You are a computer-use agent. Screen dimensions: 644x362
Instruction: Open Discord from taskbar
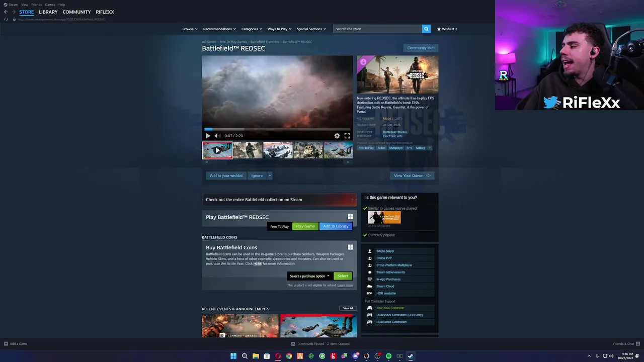click(355, 356)
